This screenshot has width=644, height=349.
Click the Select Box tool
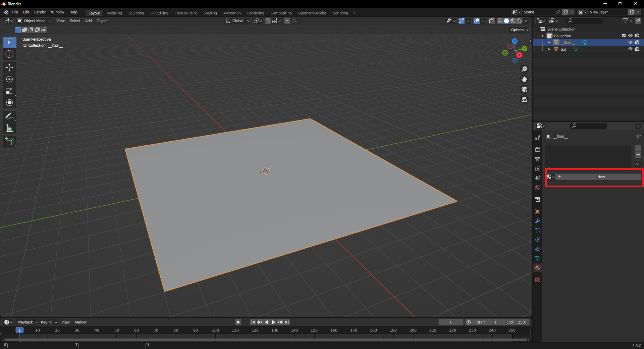point(9,42)
